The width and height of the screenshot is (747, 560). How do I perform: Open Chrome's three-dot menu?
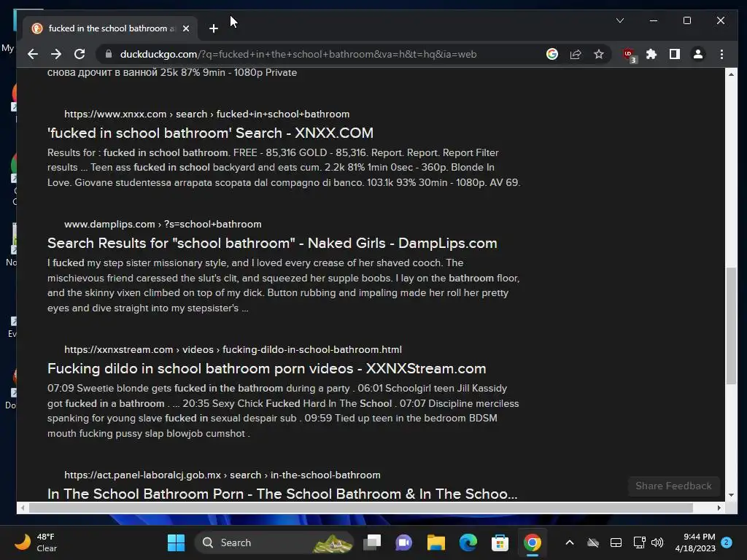[721, 54]
